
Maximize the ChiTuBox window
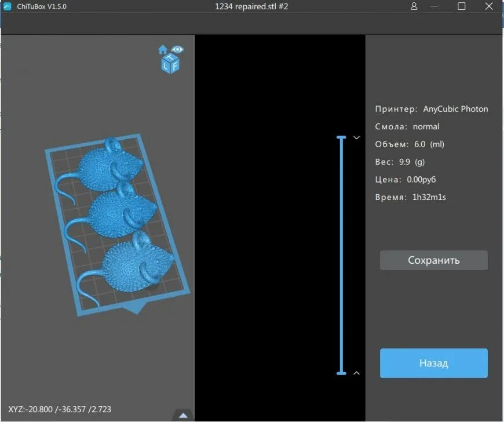point(462,6)
